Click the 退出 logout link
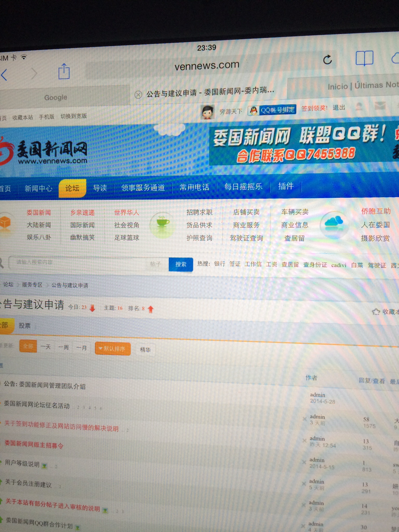 click(x=339, y=108)
